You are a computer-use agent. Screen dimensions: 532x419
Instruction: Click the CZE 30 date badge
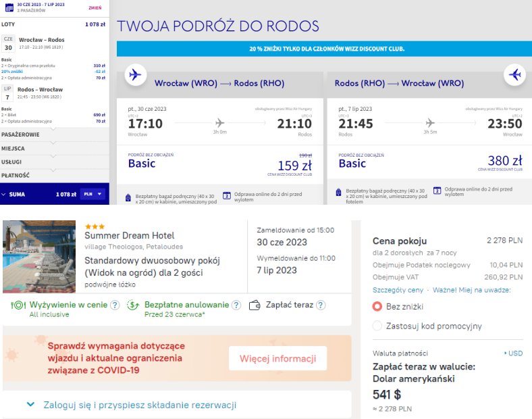tap(8, 43)
